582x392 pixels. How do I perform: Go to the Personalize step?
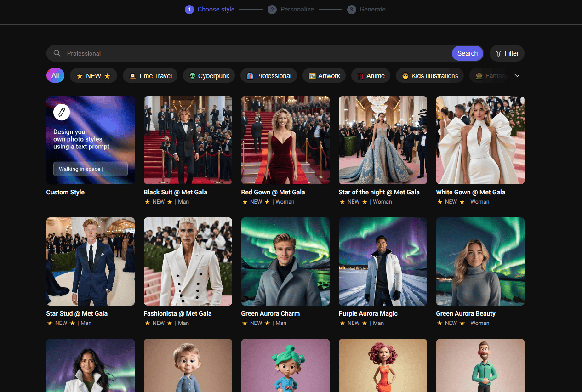click(291, 9)
